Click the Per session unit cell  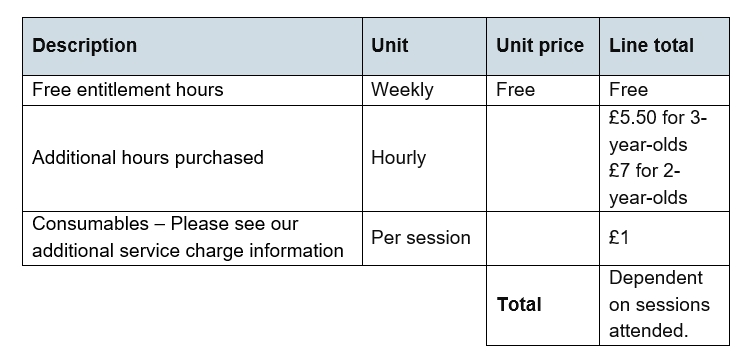pyautogui.click(x=424, y=238)
